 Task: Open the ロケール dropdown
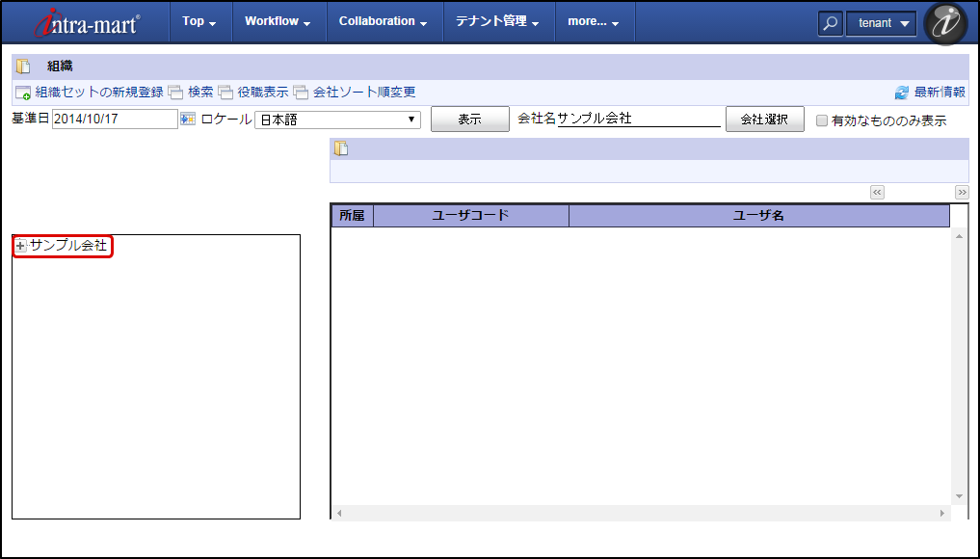tap(337, 120)
